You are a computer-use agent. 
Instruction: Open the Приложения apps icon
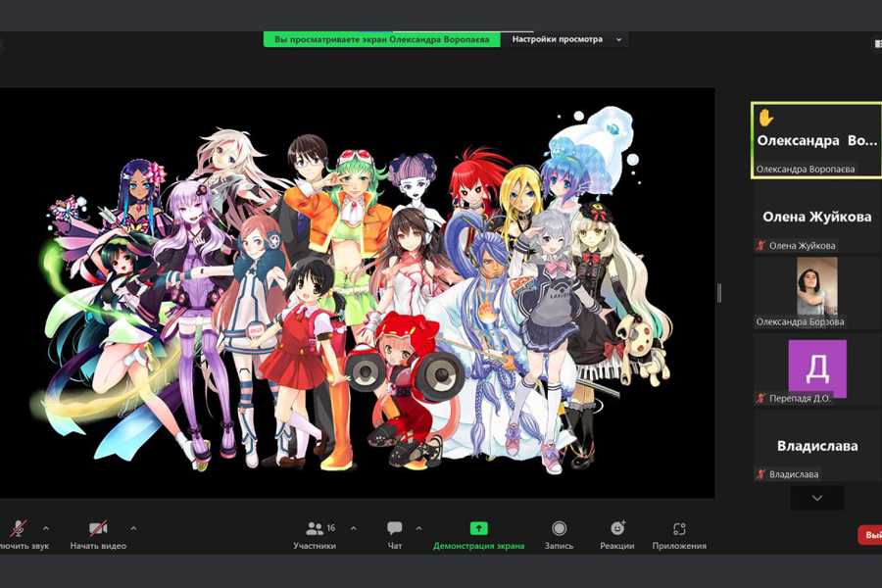pos(679,529)
